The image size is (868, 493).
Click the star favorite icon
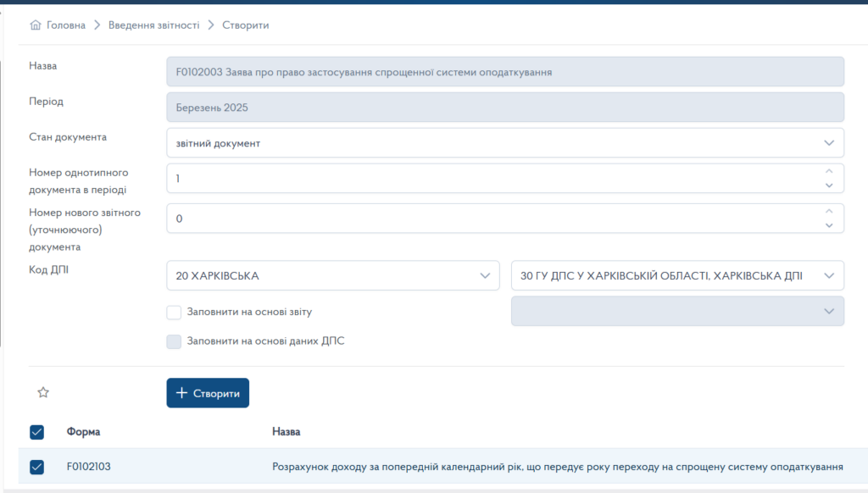(43, 392)
